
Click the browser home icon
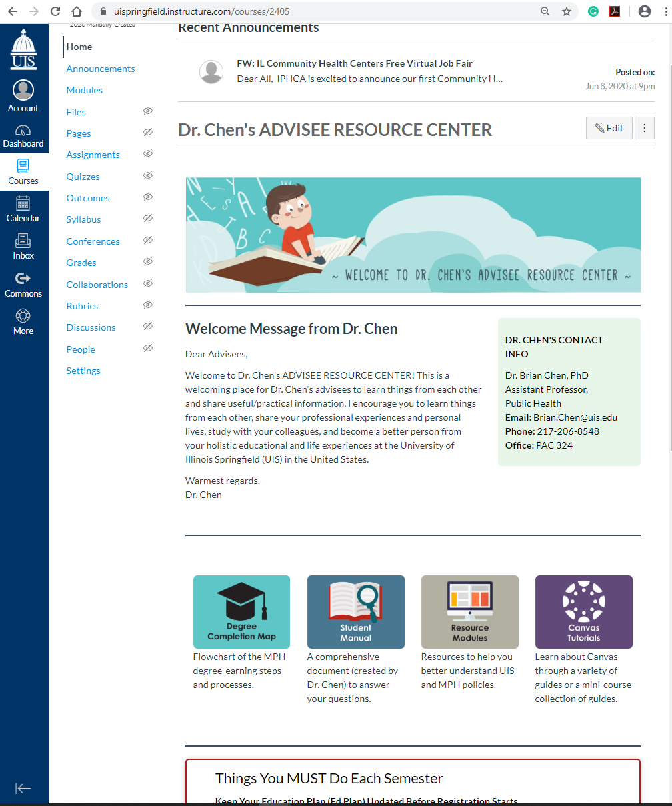[x=77, y=11]
